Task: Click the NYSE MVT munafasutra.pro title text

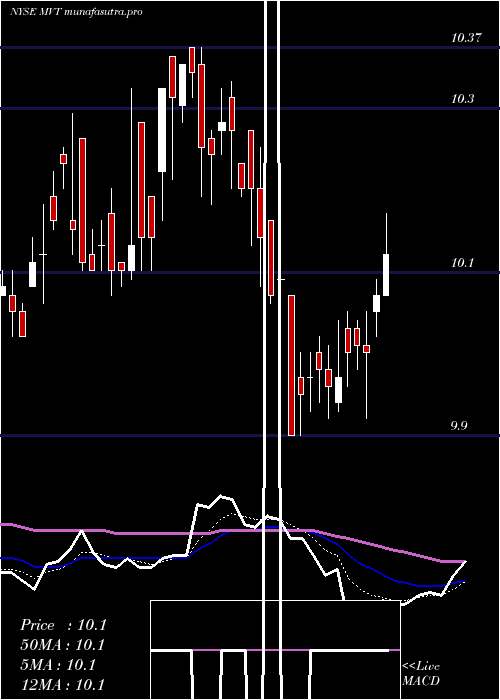Action: [76, 12]
